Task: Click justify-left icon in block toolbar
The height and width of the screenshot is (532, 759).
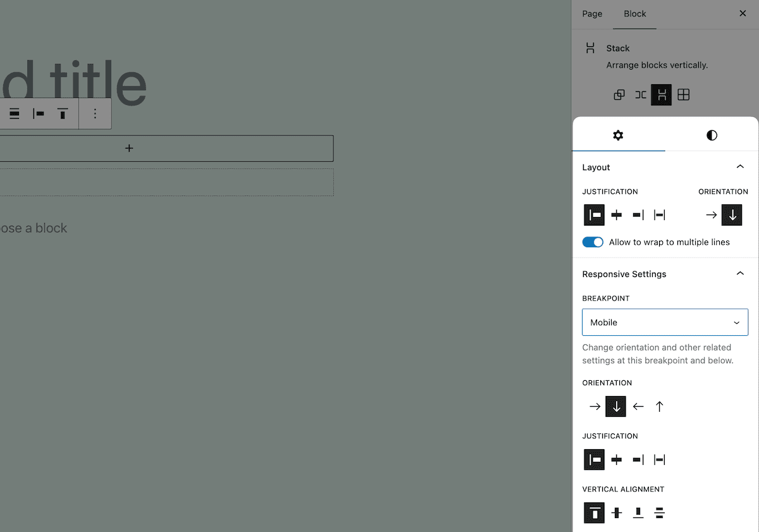Action: pyautogui.click(x=39, y=114)
